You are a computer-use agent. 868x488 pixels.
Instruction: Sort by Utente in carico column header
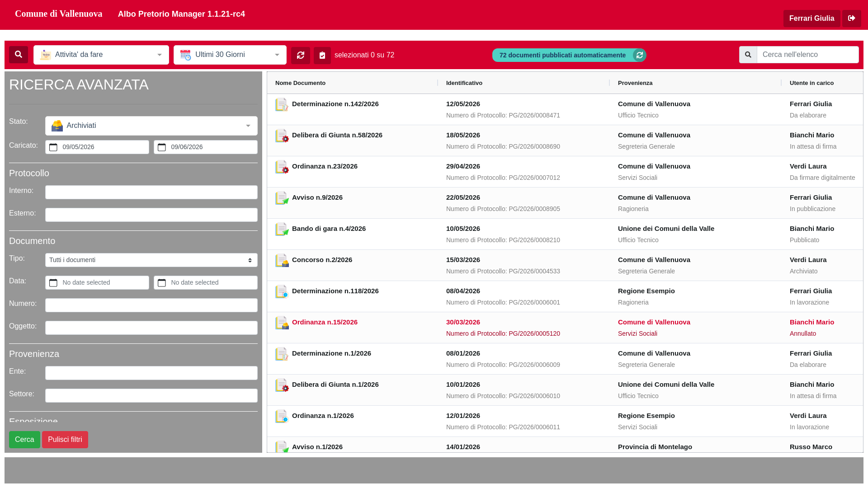coord(811,83)
